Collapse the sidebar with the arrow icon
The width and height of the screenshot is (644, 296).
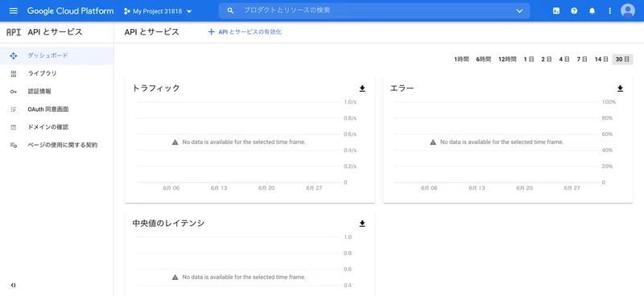pyautogui.click(x=13, y=286)
